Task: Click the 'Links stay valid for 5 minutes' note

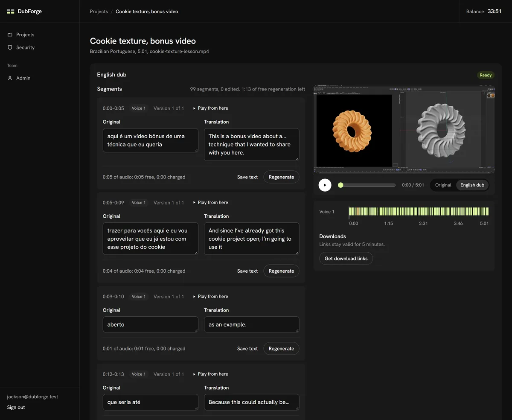Action: [352, 244]
